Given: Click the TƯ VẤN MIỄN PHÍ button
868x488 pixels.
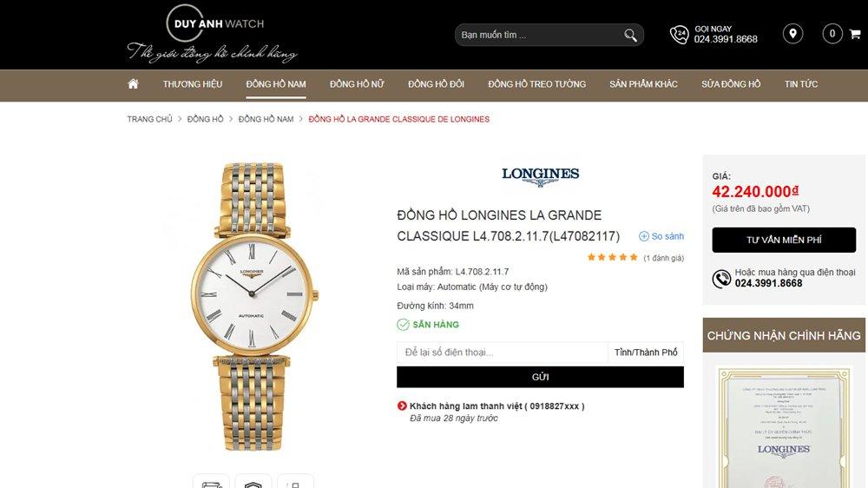Looking at the screenshot, I should (x=784, y=240).
